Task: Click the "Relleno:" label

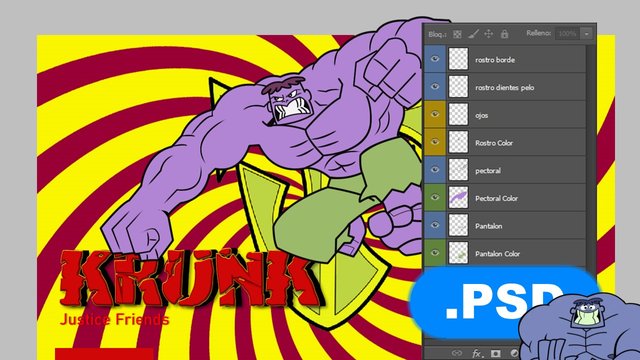Action: [538, 33]
